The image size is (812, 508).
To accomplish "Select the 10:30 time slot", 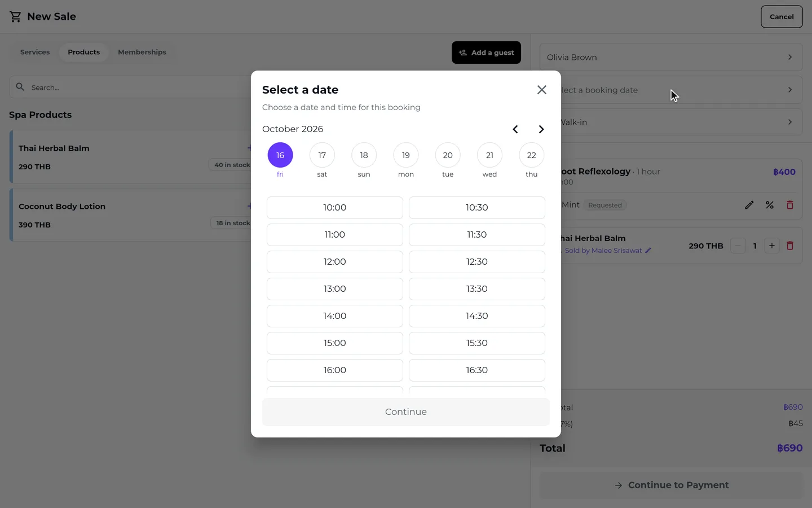I will click(x=477, y=208).
